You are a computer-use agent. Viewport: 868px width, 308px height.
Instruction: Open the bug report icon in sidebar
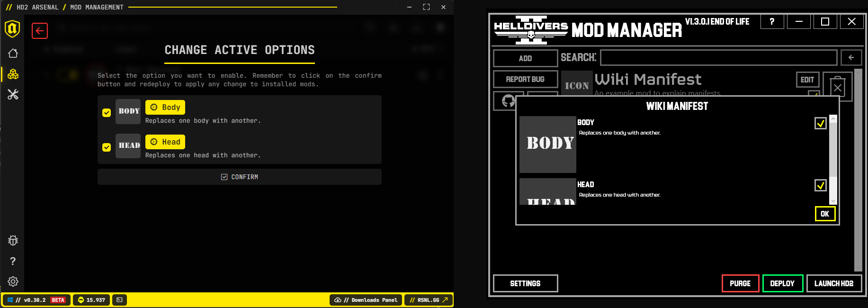click(x=13, y=240)
